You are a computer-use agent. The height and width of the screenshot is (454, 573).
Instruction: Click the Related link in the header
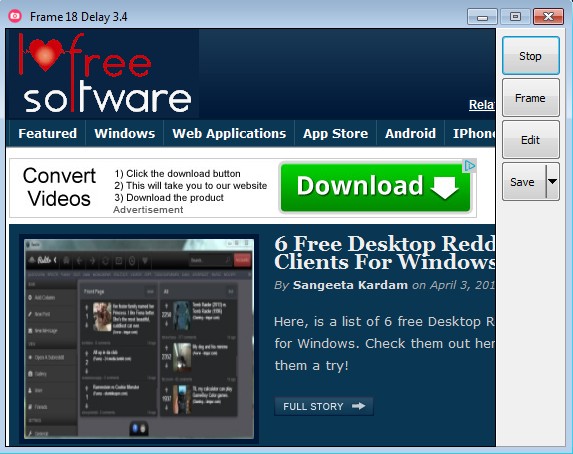click(482, 105)
